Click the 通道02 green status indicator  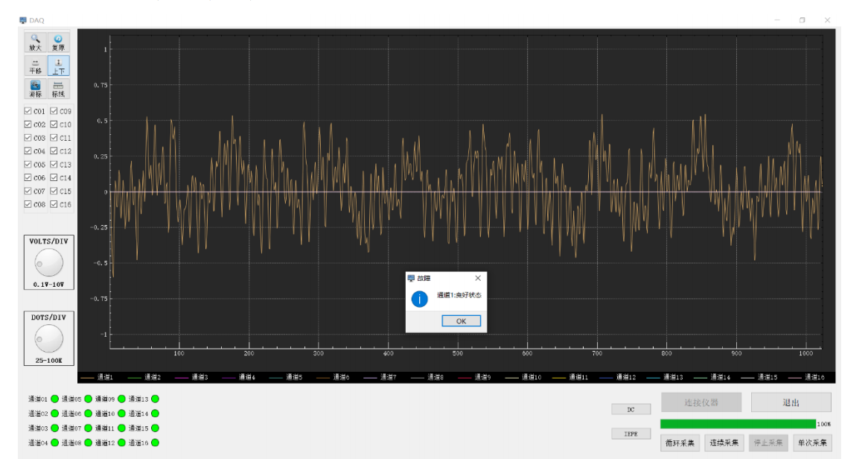click(x=55, y=414)
